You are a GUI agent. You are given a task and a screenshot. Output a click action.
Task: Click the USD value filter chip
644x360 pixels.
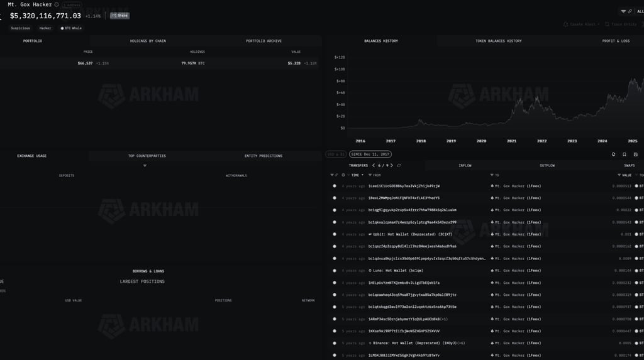point(336,155)
